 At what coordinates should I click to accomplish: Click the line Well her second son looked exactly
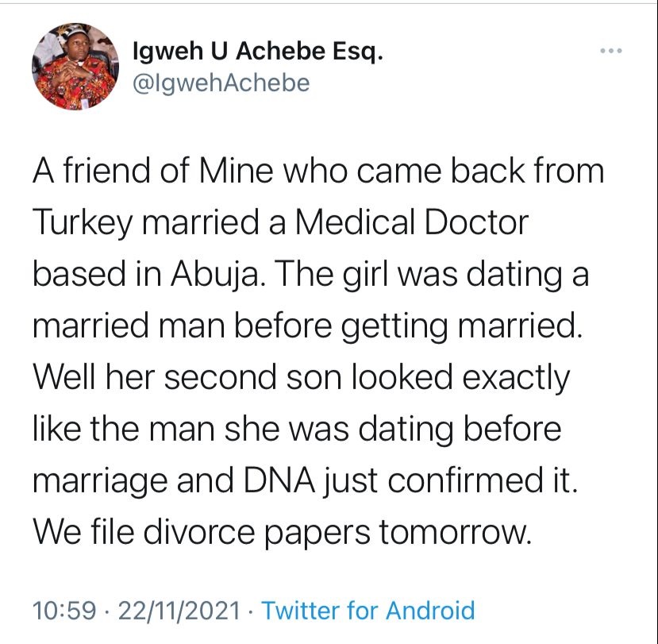pyautogui.click(x=301, y=378)
